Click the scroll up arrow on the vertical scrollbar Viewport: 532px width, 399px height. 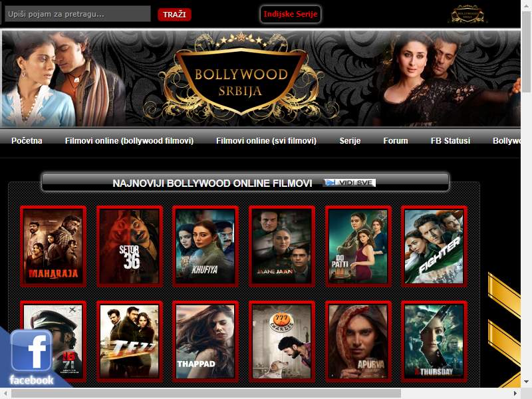pyautogui.click(x=526, y=5)
